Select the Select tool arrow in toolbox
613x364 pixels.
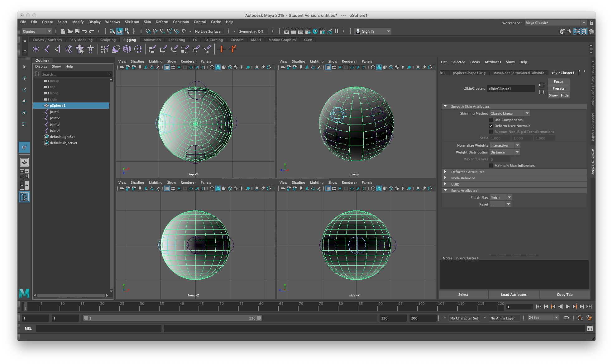point(24,67)
